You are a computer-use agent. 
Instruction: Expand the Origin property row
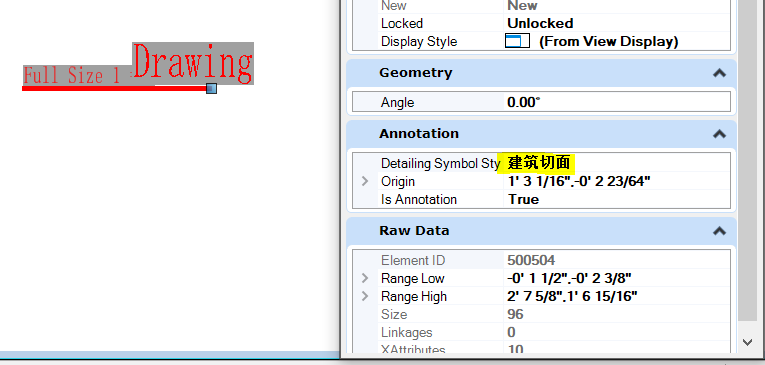(365, 182)
